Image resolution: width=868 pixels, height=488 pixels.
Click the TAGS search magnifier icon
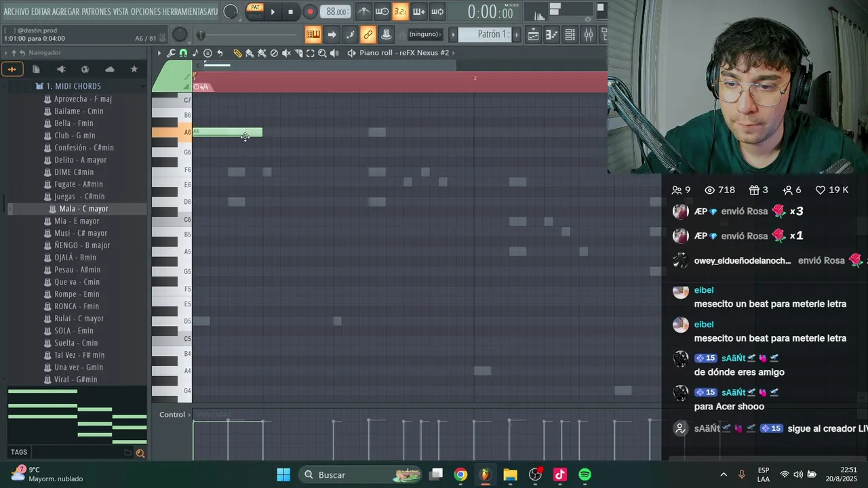pyautogui.click(x=140, y=453)
